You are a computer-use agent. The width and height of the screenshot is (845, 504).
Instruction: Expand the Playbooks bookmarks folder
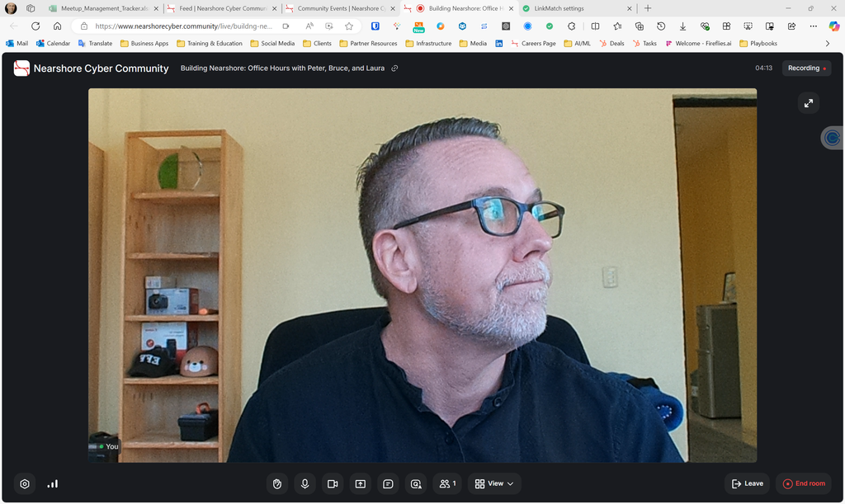[x=758, y=44]
